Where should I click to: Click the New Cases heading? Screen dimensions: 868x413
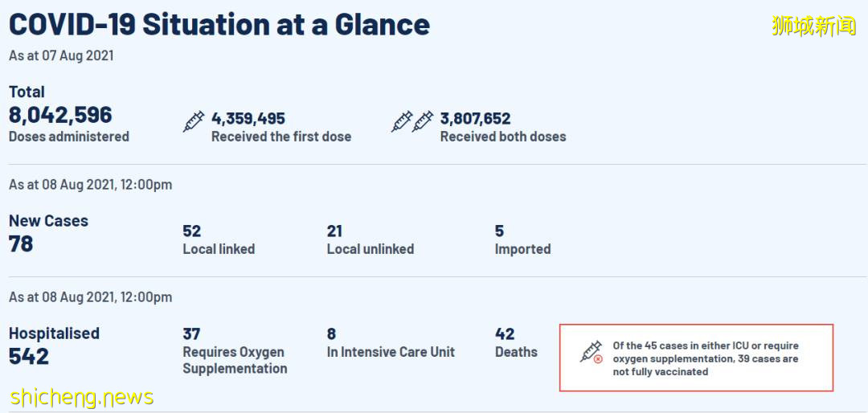[x=48, y=221]
